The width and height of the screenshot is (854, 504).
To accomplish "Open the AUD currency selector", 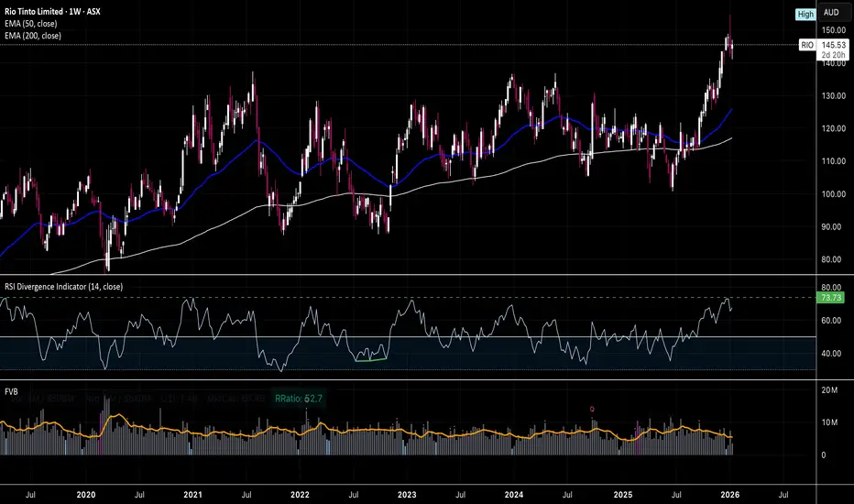I will click(x=832, y=14).
